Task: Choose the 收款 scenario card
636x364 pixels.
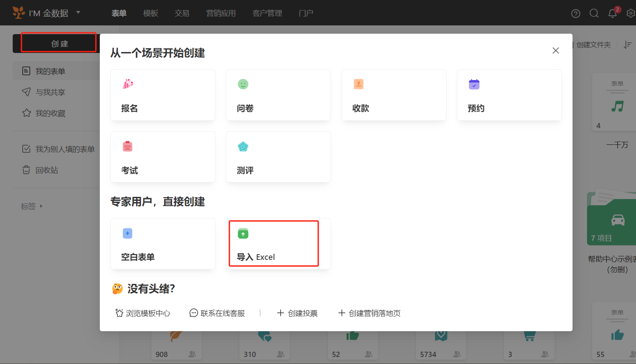Action: click(x=394, y=95)
